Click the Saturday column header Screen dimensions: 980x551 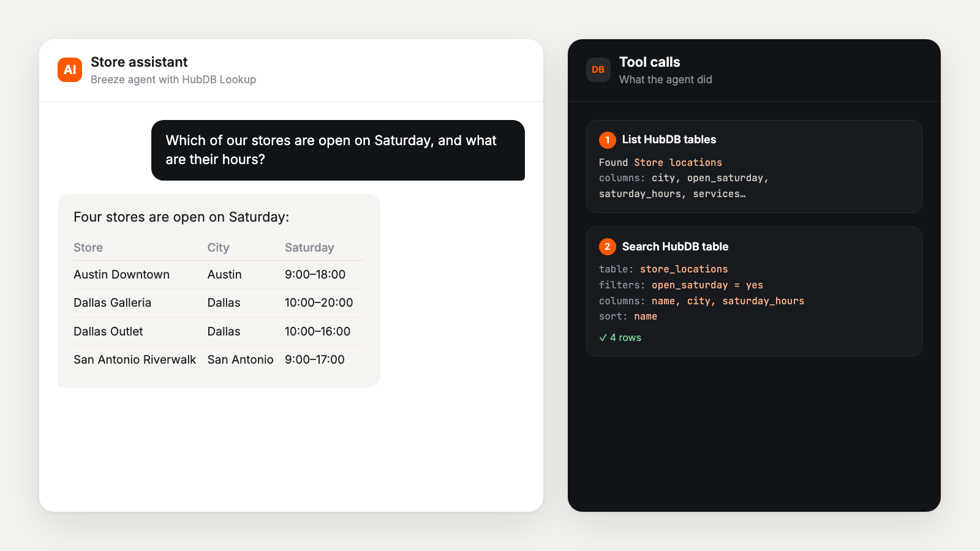pos(309,247)
